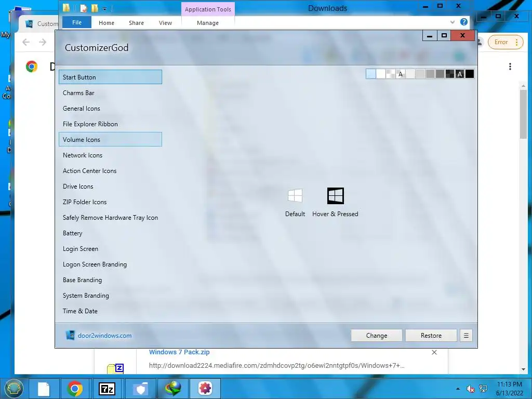
Task: Open the taskbar clock showing 11:13 PM
Action: [x=509, y=389]
